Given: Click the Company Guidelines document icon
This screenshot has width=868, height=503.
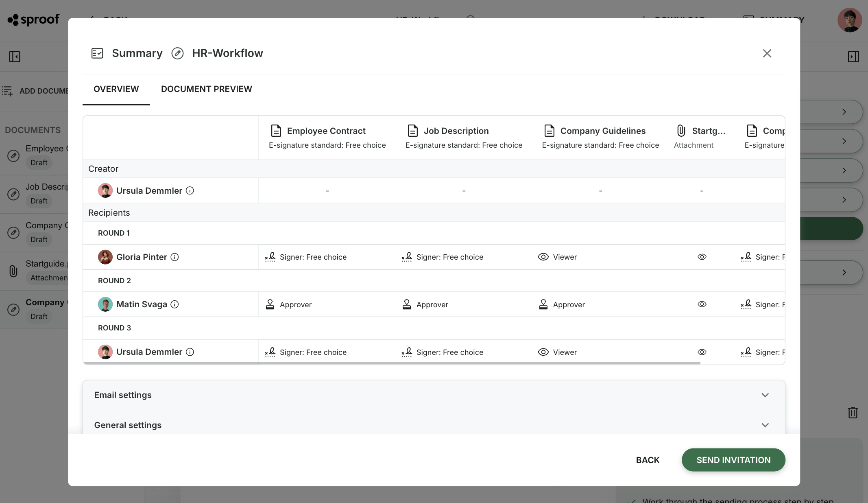Looking at the screenshot, I should tap(550, 131).
